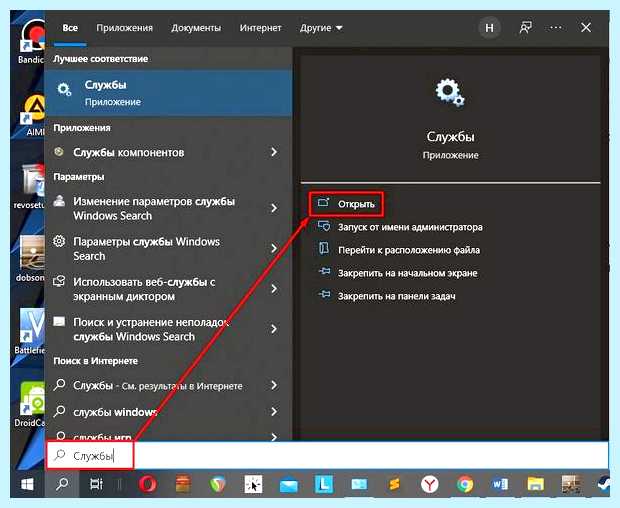Open the Bandicam desktop shortcut
Image resolution: width=620 pixels, height=508 pixels.
click(x=30, y=42)
